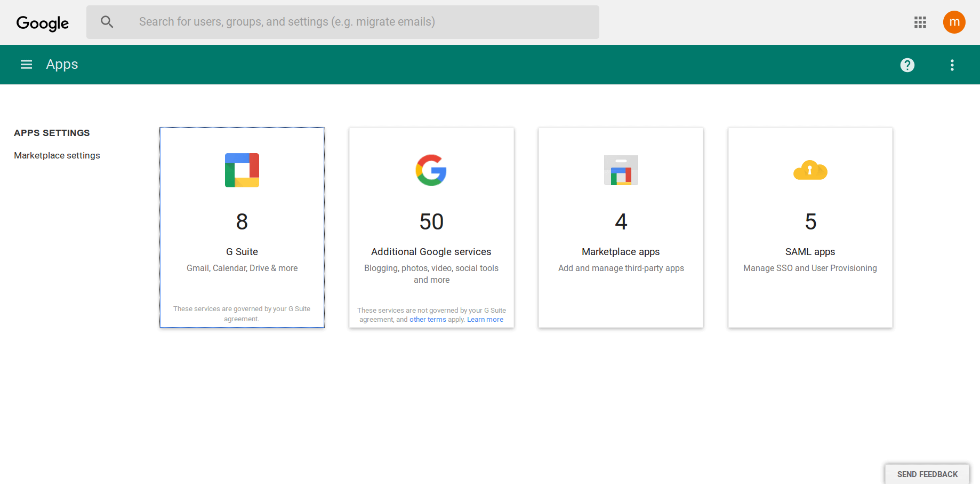The width and height of the screenshot is (980, 484).
Task: Click the Marketplace shopping bag icon
Action: (x=621, y=170)
